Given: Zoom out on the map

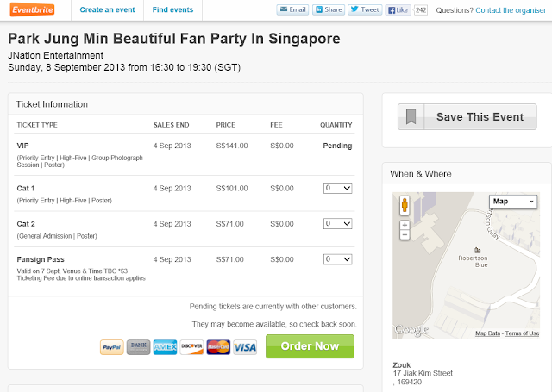Looking at the screenshot, I should (x=405, y=235).
